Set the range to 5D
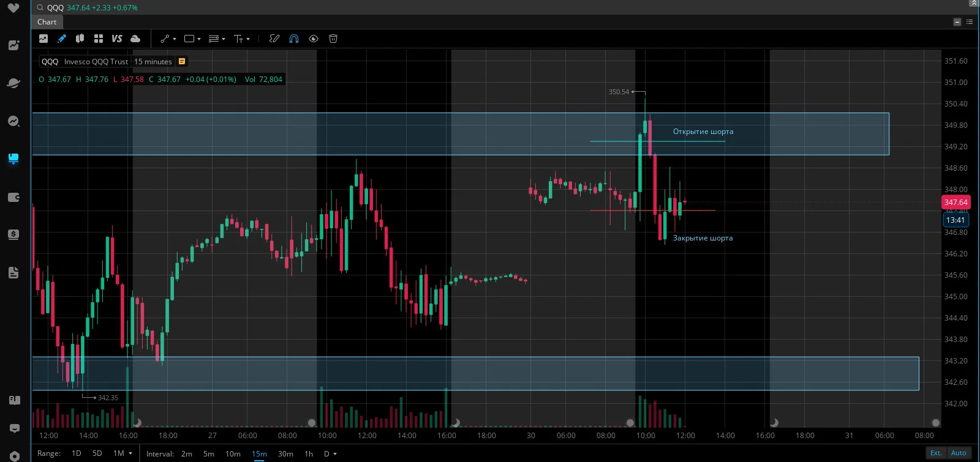Image resolution: width=980 pixels, height=462 pixels. (97, 453)
